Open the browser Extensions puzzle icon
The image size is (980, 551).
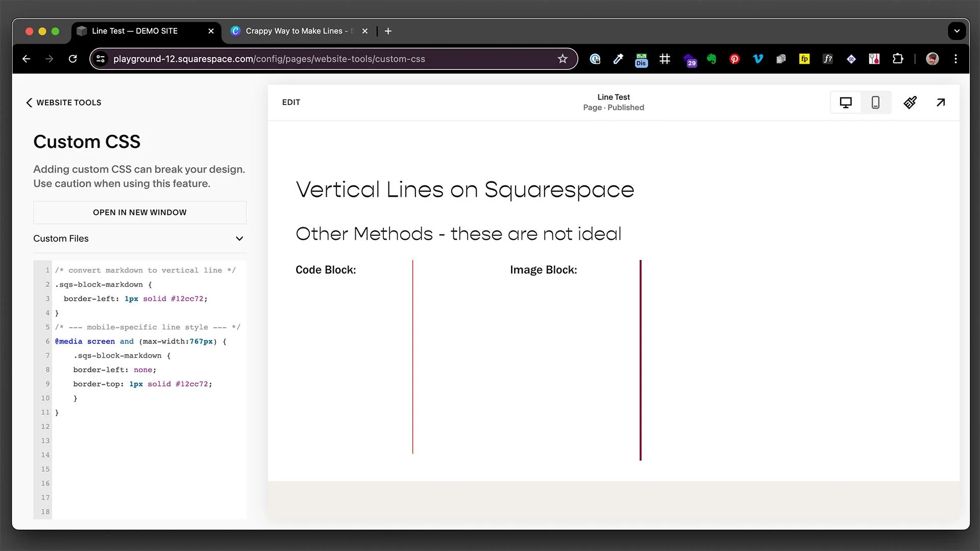pos(898,59)
